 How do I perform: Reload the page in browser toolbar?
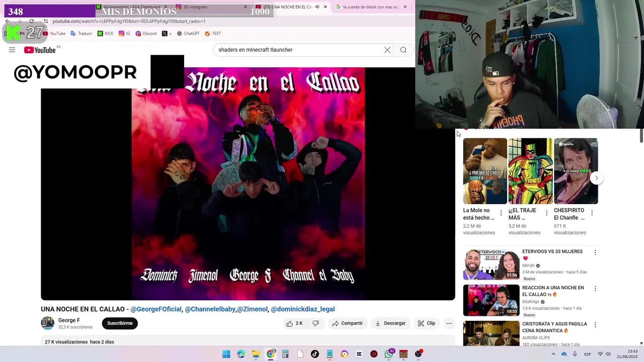point(32,21)
